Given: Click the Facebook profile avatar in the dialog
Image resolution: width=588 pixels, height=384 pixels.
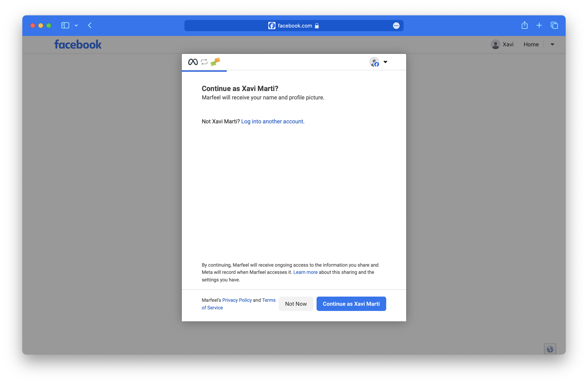Looking at the screenshot, I should [x=374, y=62].
